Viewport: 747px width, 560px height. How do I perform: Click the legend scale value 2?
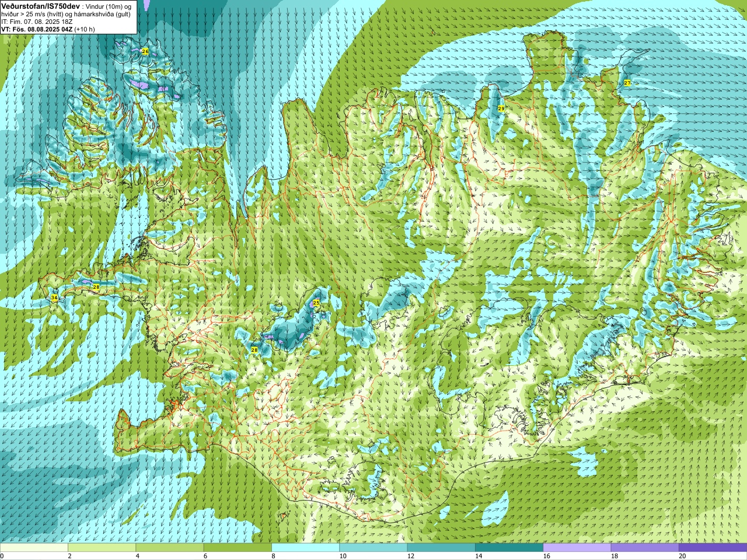(x=69, y=556)
